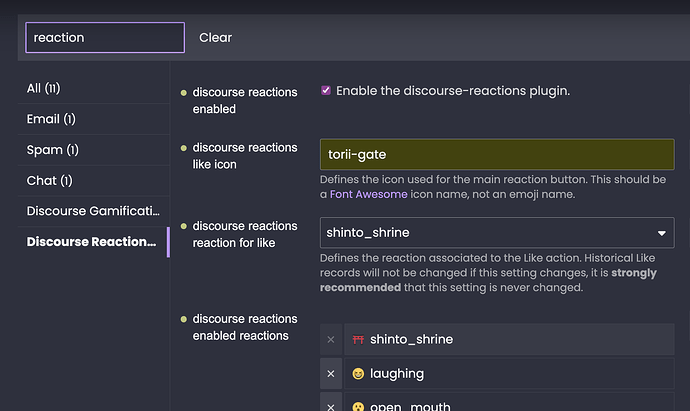Click the settings search field containing "reaction"
This screenshot has height=411, width=690.
point(105,37)
